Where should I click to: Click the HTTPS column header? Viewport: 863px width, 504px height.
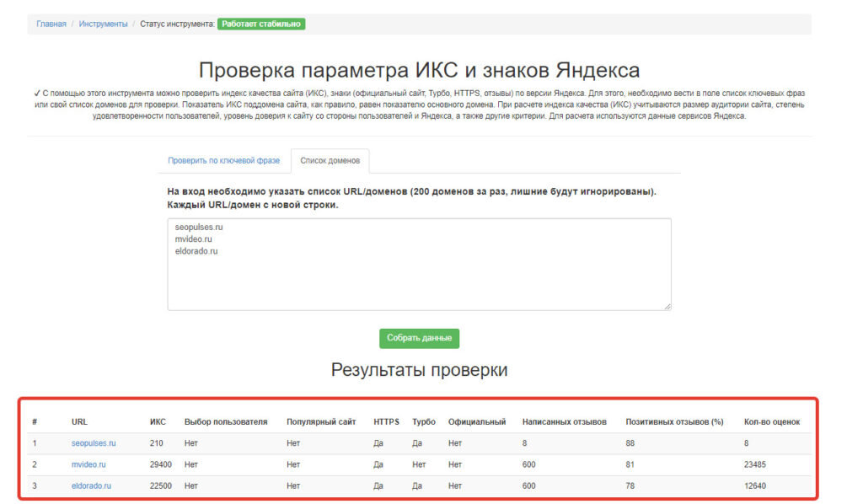pos(386,422)
